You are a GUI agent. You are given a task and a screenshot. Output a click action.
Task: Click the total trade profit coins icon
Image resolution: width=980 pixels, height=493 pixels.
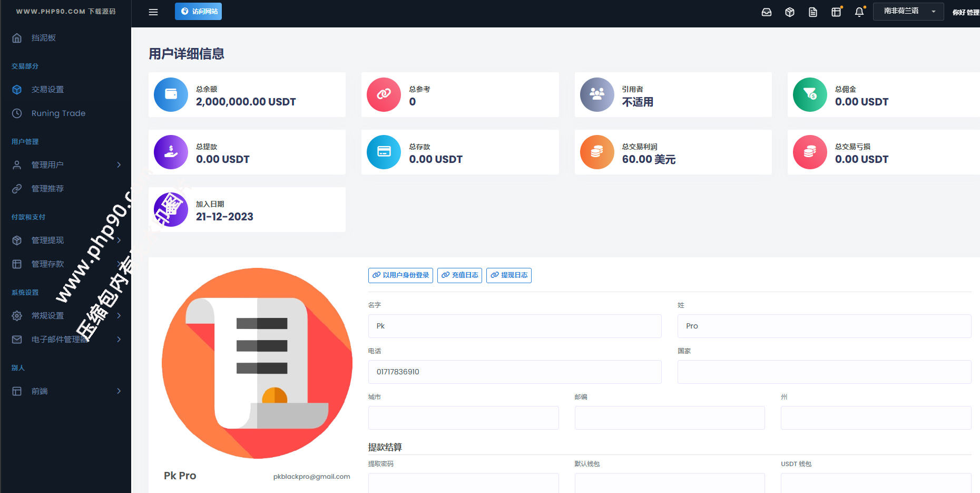coord(596,152)
